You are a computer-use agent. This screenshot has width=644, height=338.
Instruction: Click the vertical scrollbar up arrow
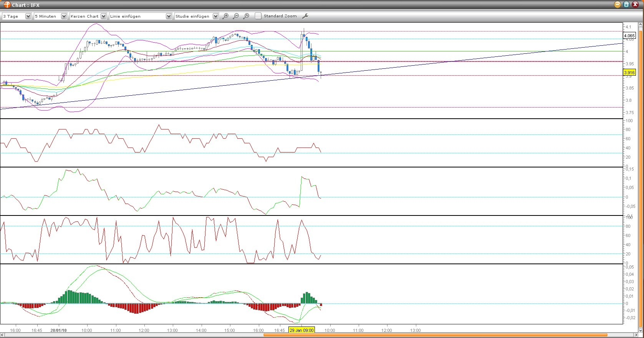coord(640,25)
